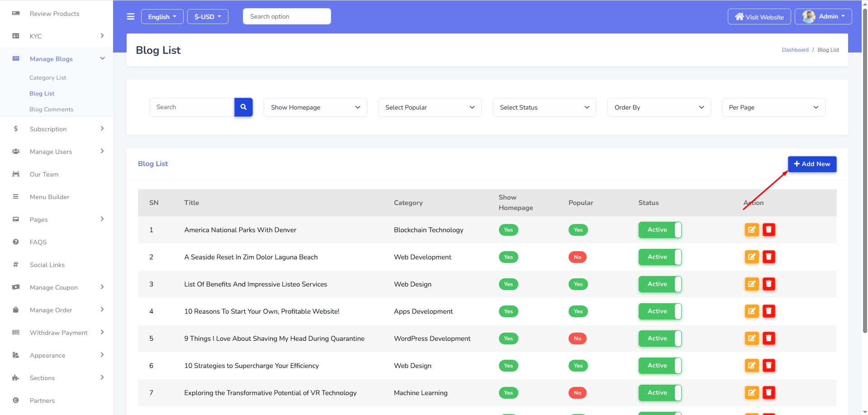This screenshot has height=415, width=868.
Task: Edit A Seaside Reset In Zim Dolor blog
Action: click(752, 257)
